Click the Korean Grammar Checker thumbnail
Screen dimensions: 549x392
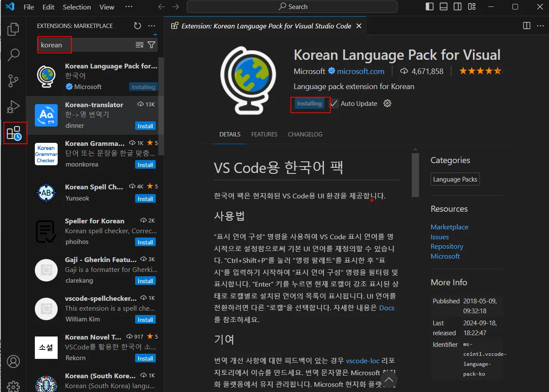(x=46, y=154)
